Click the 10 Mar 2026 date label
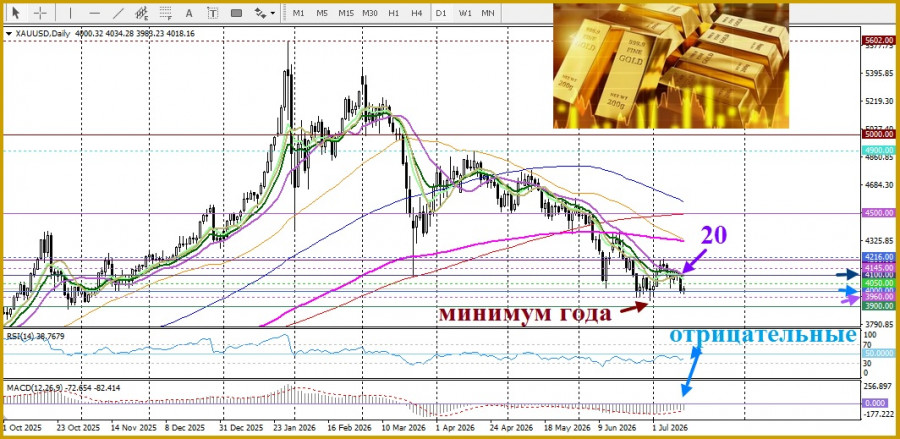This screenshot has height=439, width=900. click(405, 428)
